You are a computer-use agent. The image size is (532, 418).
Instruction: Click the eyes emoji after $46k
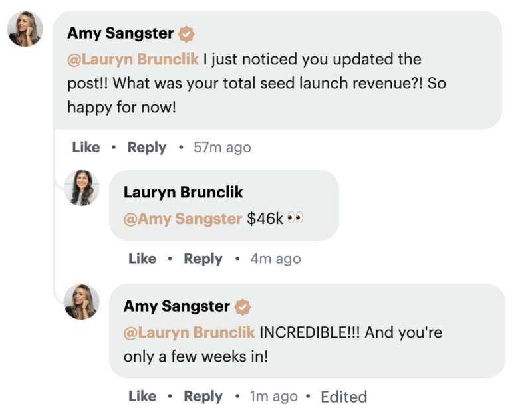click(295, 218)
